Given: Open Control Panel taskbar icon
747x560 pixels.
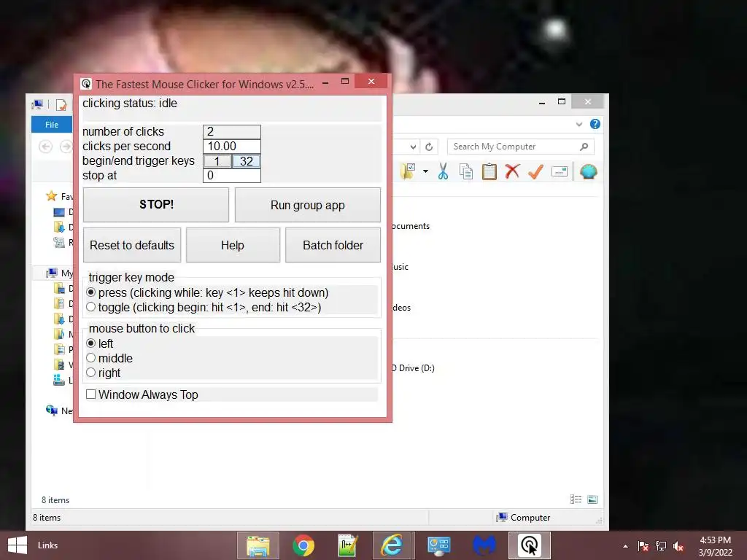Looking at the screenshot, I should click(438, 545).
